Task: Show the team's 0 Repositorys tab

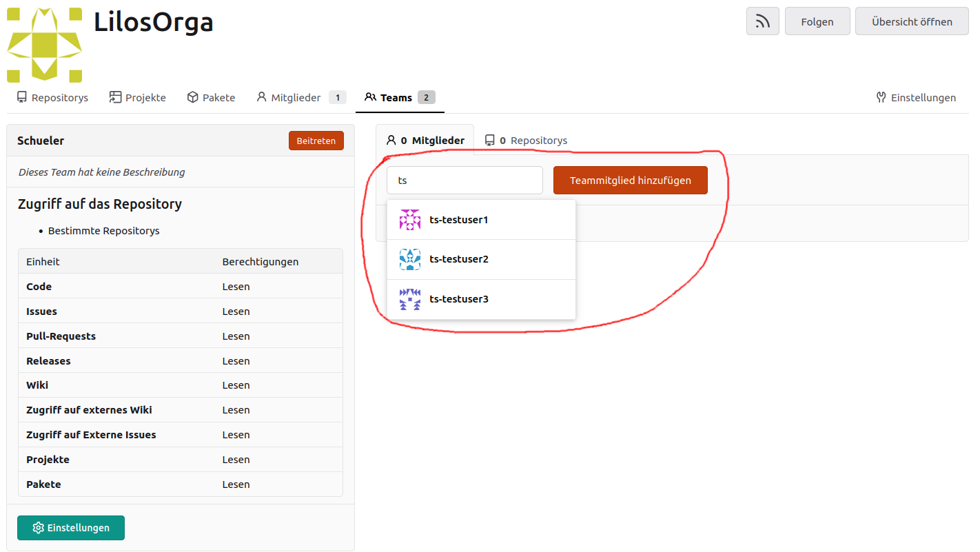Action: pyautogui.click(x=526, y=141)
